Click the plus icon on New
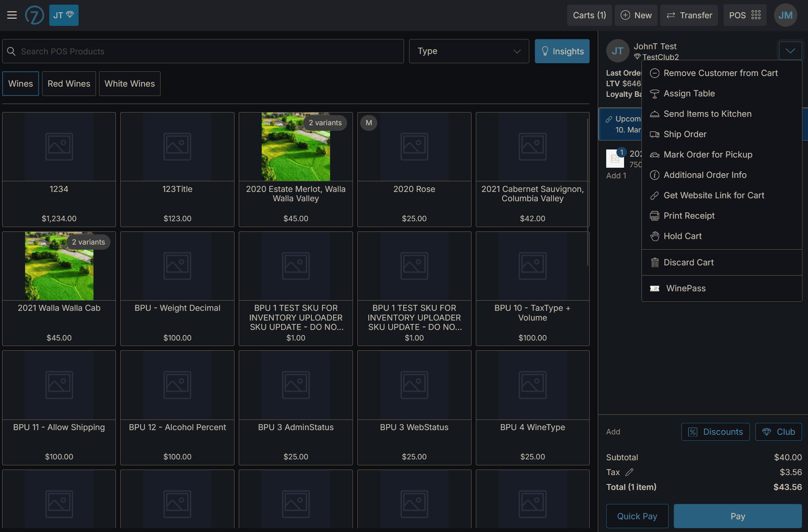Image resolution: width=808 pixels, height=532 pixels. coord(625,15)
